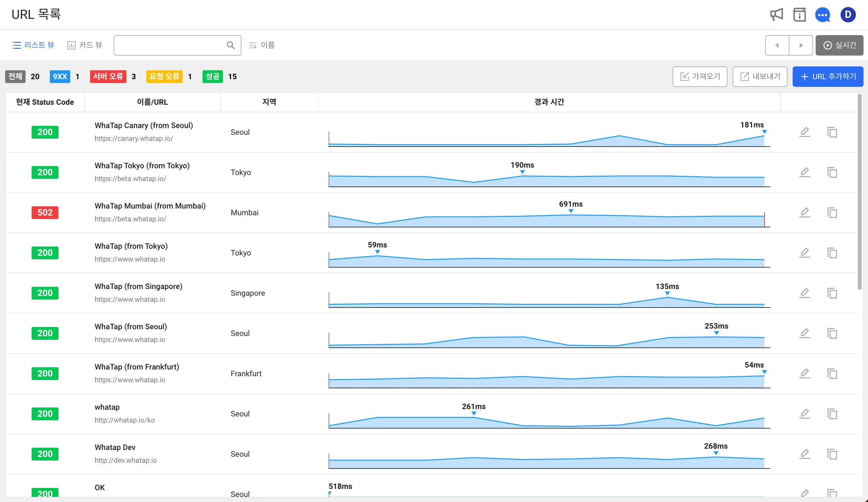
Task: Duplicate the WhaTap (from Frankfurt) URL entry
Action: (x=832, y=374)
